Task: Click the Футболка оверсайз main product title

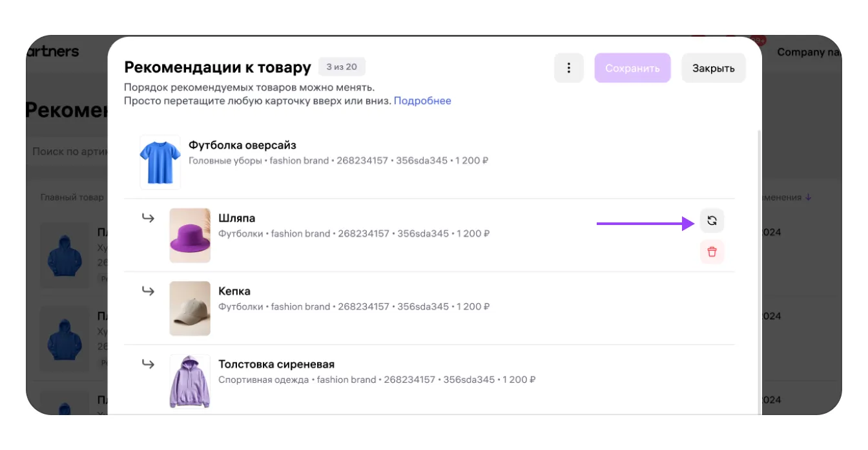Action: point(242,145)
